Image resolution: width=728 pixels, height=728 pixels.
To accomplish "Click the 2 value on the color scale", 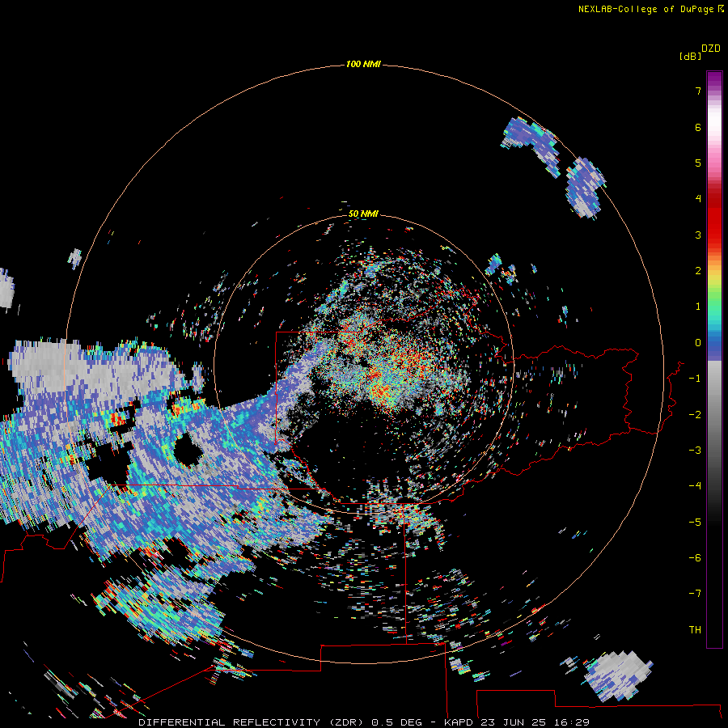I will (x=698, y=271).
